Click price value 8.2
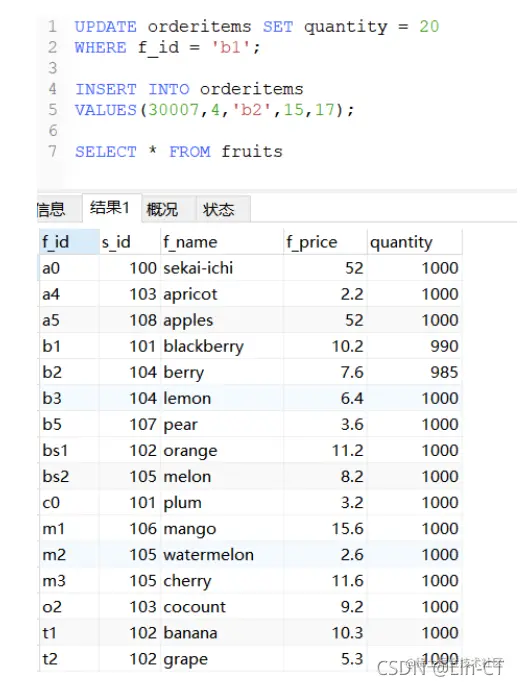Image resolution: width=520 pixels, height=686 pixels. click(x=325, y=476)
